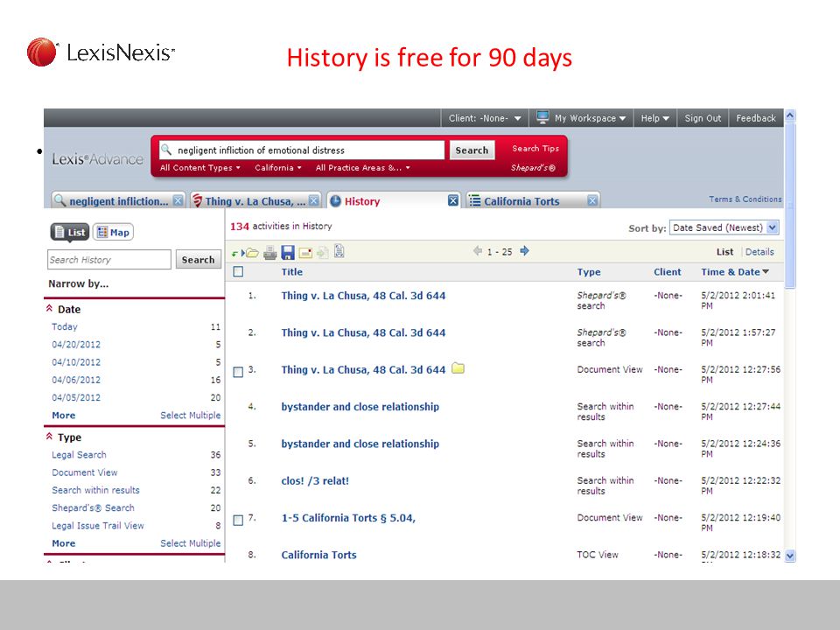Viewport: 840px width, 630px height.
Task: Switch to negligent infliction tab
Action: click(118, 201)
